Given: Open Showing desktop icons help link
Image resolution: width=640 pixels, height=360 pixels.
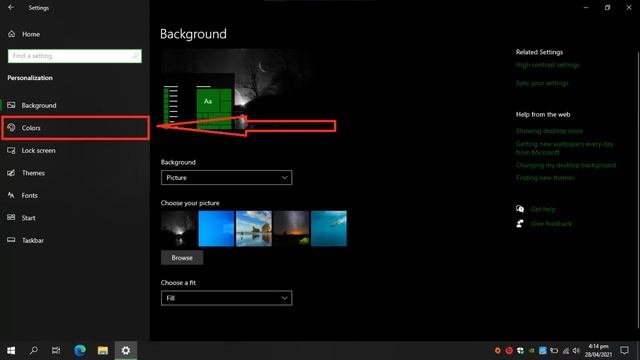Looking at the screenshot, I should [549, 131].
